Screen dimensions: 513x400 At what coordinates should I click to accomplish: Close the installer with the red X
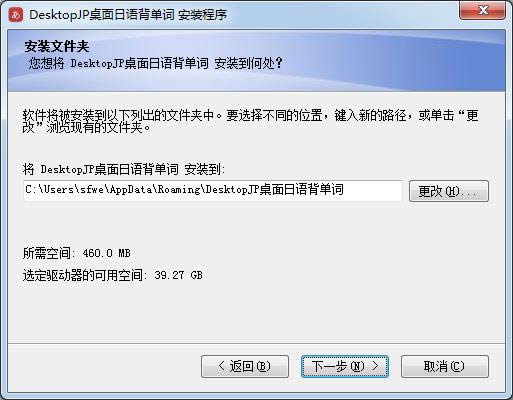point(483,10)
